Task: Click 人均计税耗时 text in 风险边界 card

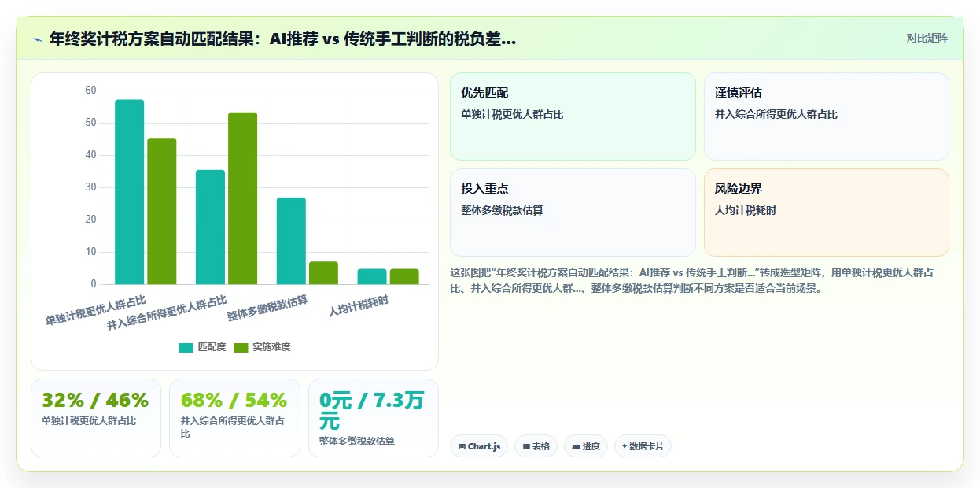Action: [746, 210]
